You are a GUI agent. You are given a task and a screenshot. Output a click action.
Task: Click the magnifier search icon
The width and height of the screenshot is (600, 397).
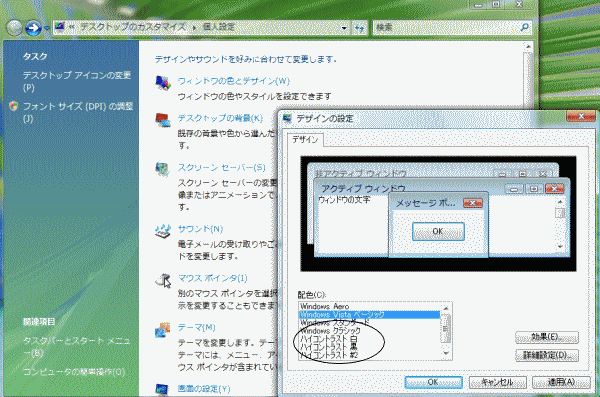point(525,27)
